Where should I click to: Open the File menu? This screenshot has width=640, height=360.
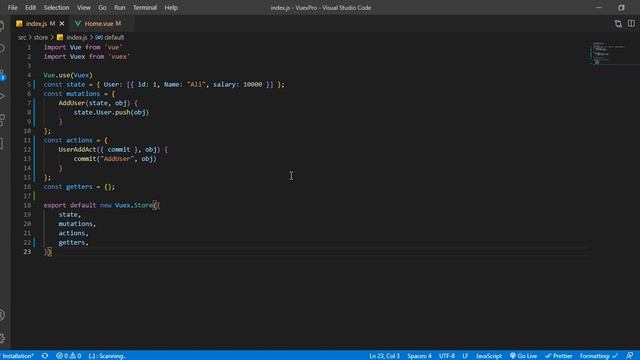(x=13, y=7)
